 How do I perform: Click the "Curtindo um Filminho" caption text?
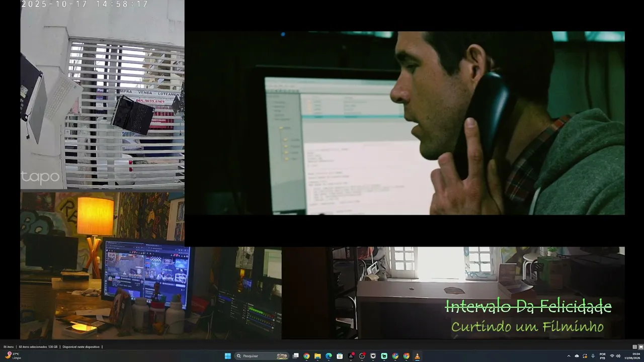pos(527,327)
